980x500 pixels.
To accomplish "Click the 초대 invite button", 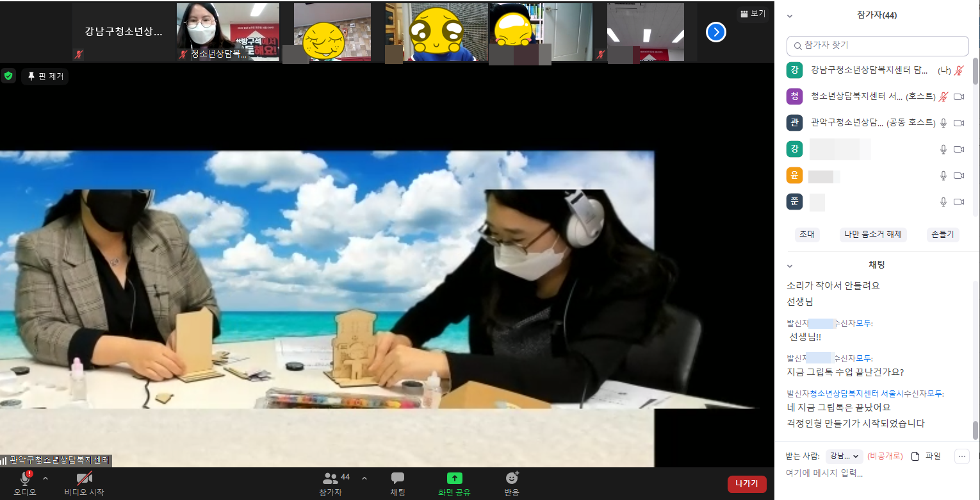I will pos(806,235).
